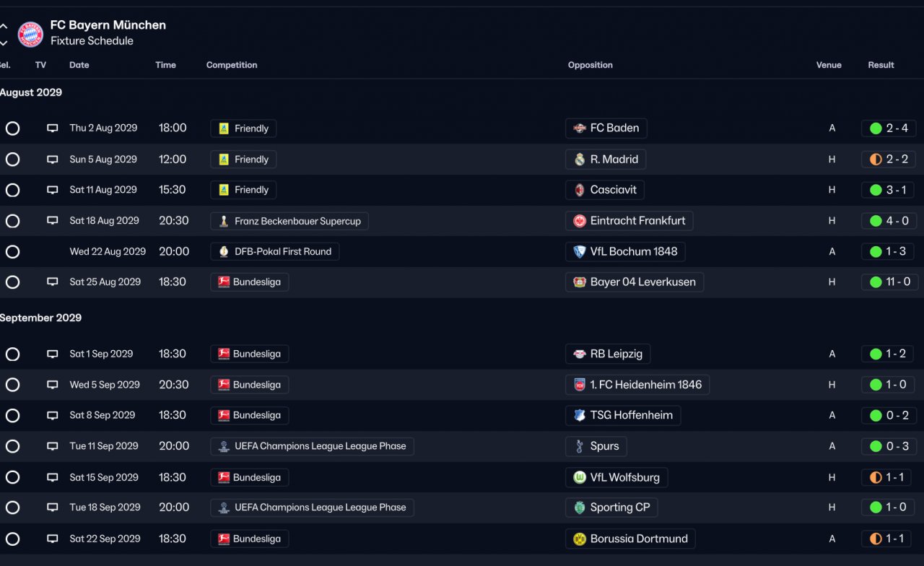Click the TV icon on the 1. FC Heidenheim row
The height and width of the screenshot is (566, 924).
(53, 385)
